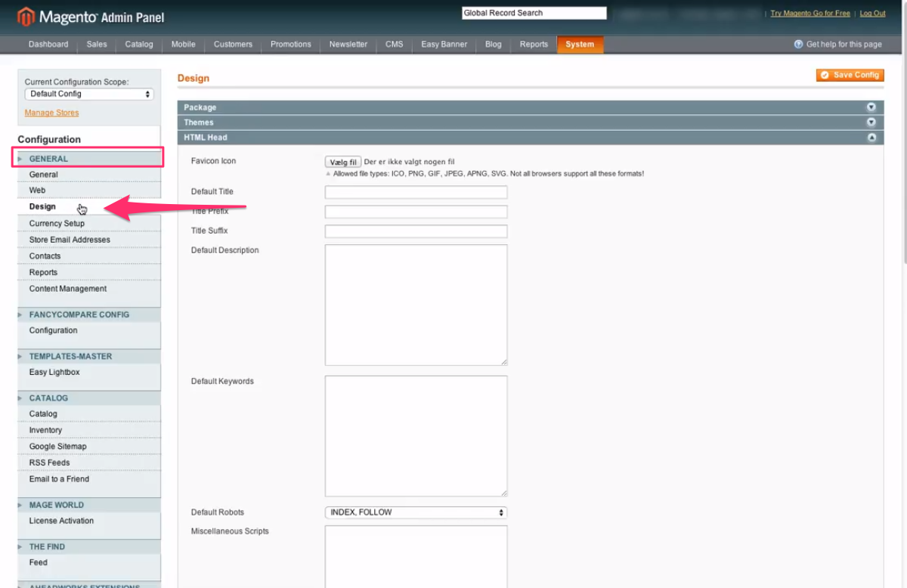This screenshot has width=907, height=588.
Task: Open the Catalog top menu
Action: pos(139,45)
